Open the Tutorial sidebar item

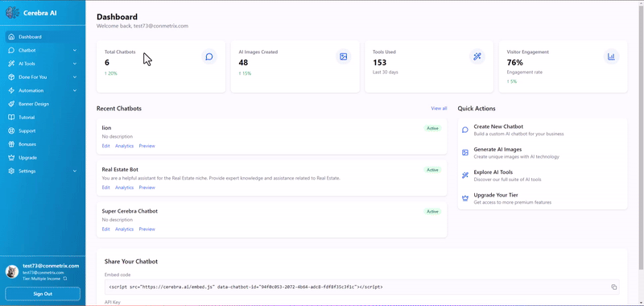coord(43,117)
